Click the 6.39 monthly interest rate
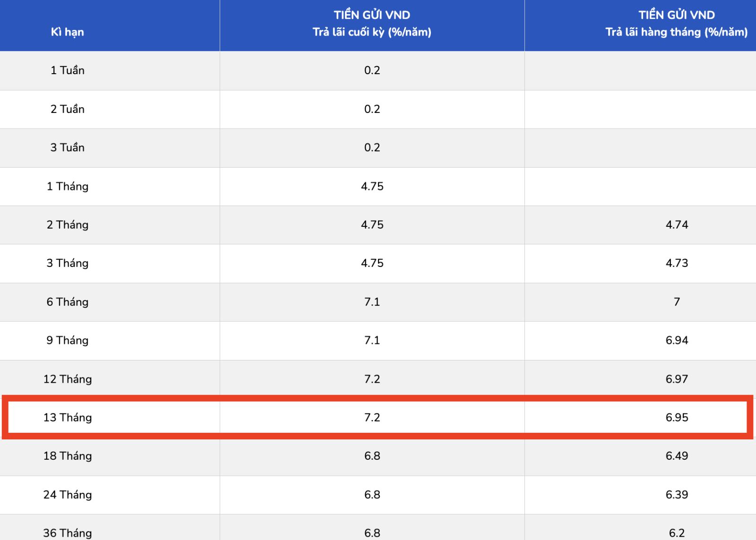Image resolution: width=756 pixels, height=540 pixels. click(x=677, y=495)
